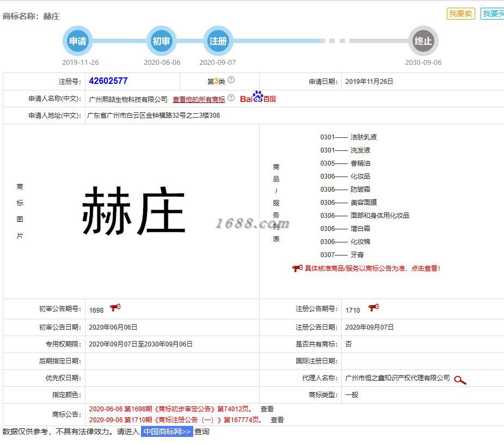Viewport: 504px width, 444px height.
Task: Click application date 2019年11月26日
Action: 369,82
